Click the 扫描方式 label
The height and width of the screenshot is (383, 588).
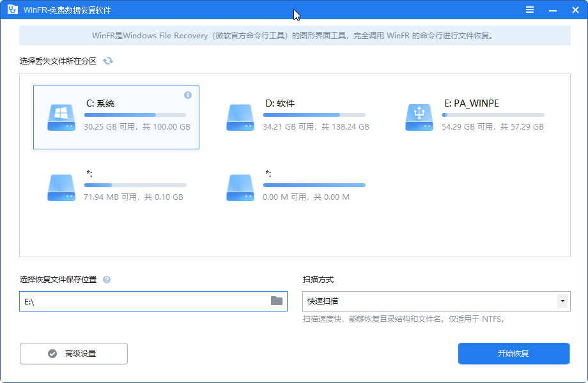(x=318, y=280)
